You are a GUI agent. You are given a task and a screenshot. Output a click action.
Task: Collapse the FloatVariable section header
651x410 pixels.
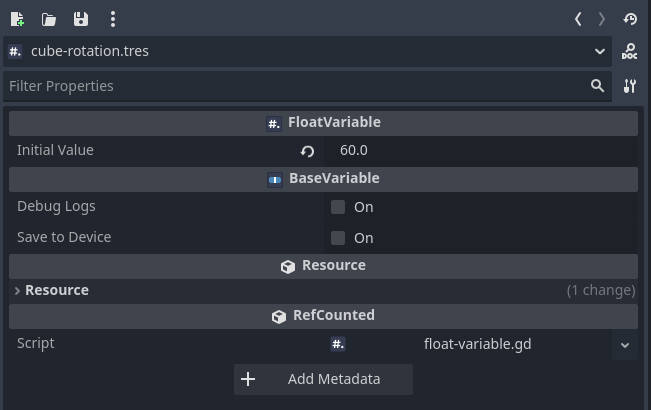(x=323, y=123)
